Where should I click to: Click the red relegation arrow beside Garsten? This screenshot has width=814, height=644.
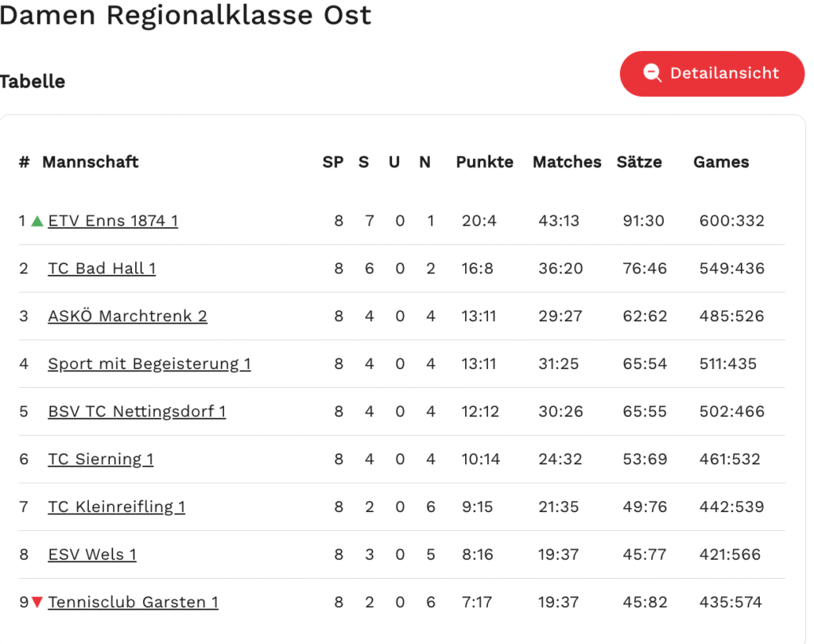point(37,603)
